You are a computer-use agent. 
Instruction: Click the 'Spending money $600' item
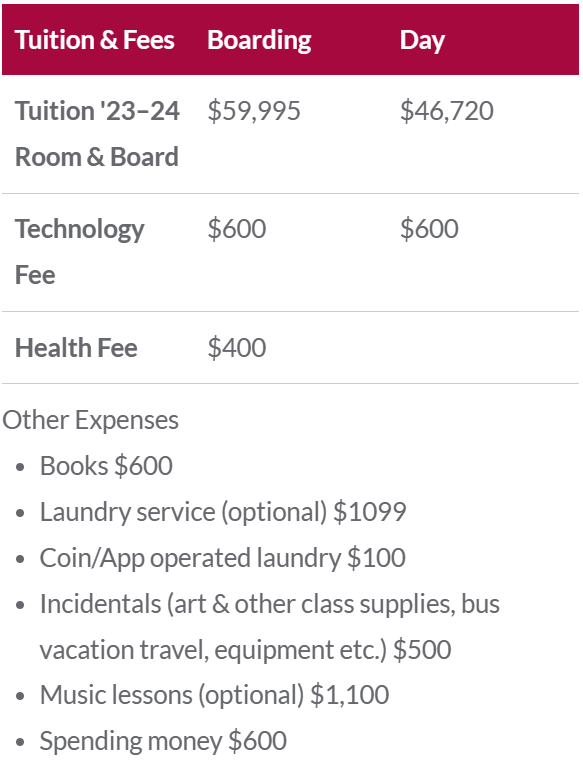(163, 741)
